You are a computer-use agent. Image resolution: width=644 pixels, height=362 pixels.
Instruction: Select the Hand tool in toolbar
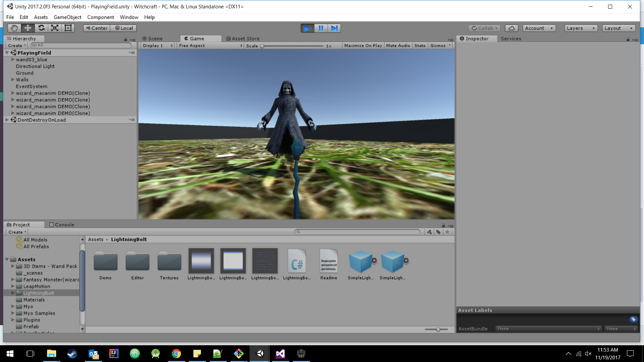14,28
